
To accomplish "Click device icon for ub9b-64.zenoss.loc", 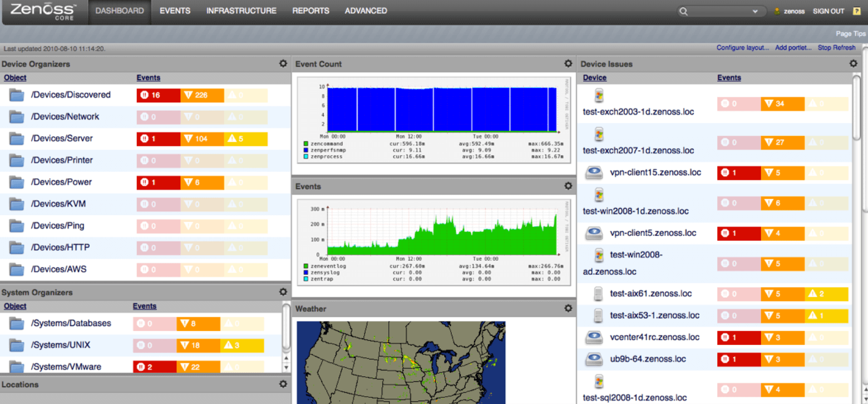I will 594,359.
